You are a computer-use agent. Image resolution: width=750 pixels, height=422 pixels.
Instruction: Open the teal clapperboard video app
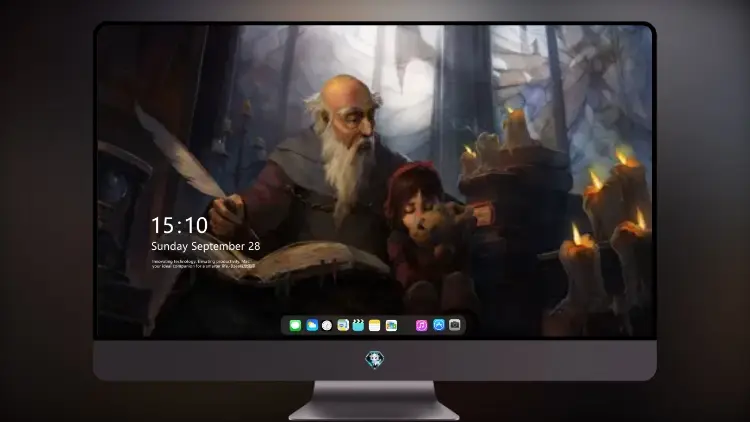click(x=358, y=325)
